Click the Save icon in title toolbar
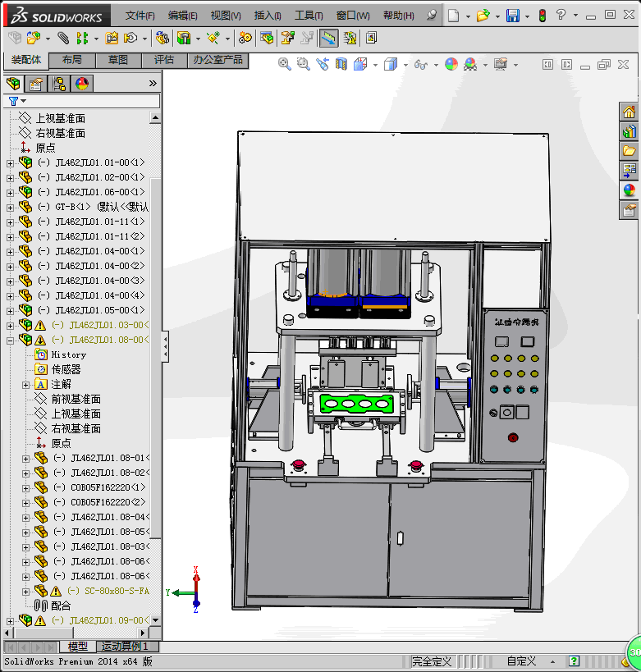Image resolution: width=641 pixels, height=672 pixels. pyautogui.click(x=513, y=16)
